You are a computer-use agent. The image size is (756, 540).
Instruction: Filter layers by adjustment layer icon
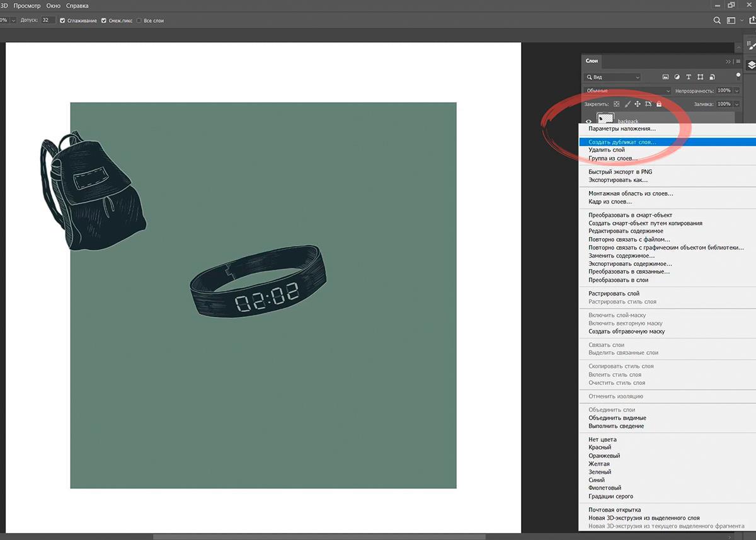(677, 77)
